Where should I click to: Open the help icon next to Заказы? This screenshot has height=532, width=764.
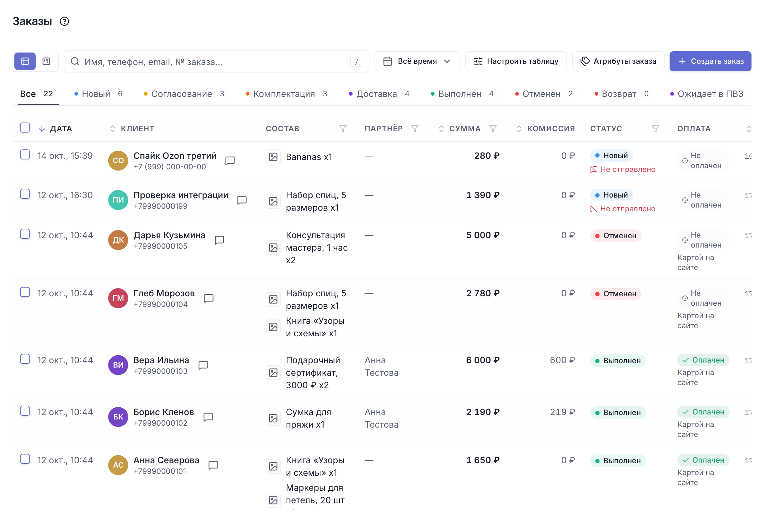(x=64, y=21)
